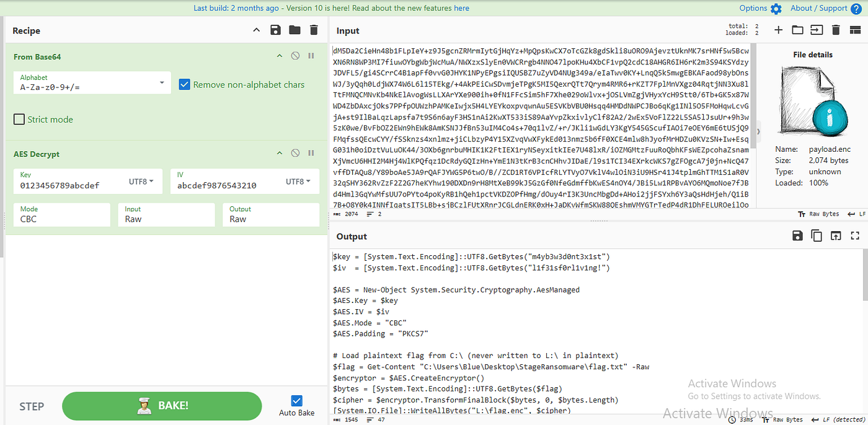Click input character count 2074

tap(345, 214)
